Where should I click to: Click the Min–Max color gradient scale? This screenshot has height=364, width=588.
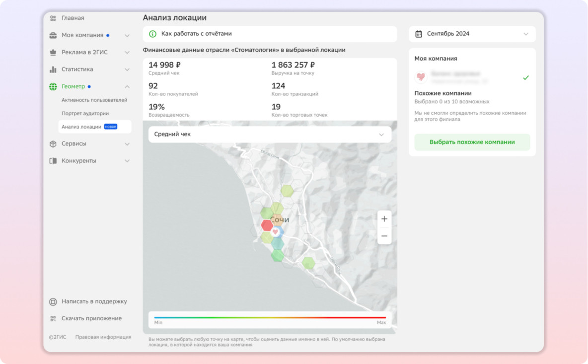[x=270, y=317]
